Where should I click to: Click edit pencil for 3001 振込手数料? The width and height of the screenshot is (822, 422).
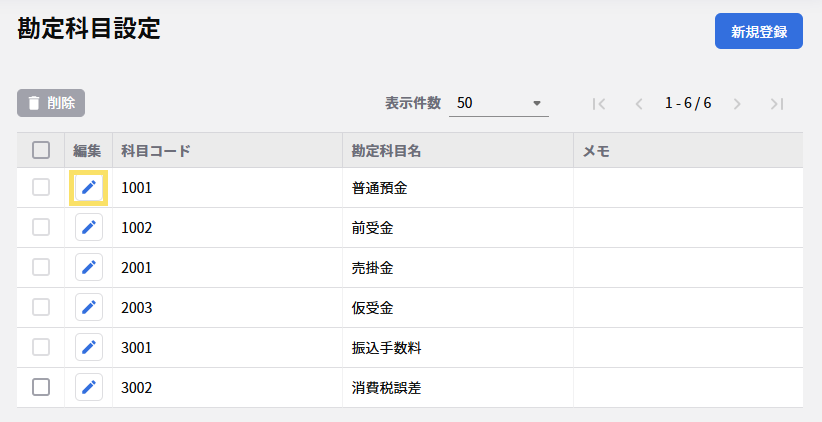(x=89, y=347)
